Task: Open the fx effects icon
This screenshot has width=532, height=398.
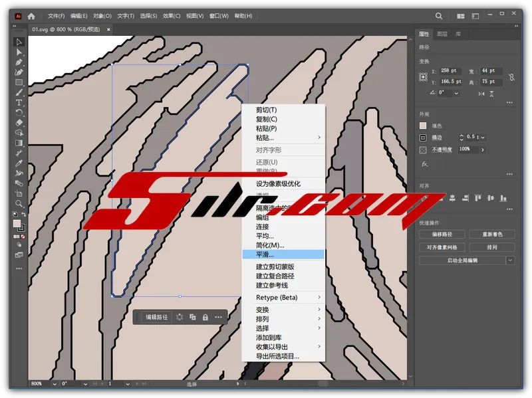Action: pyautogui.click(x=424, y=164)
